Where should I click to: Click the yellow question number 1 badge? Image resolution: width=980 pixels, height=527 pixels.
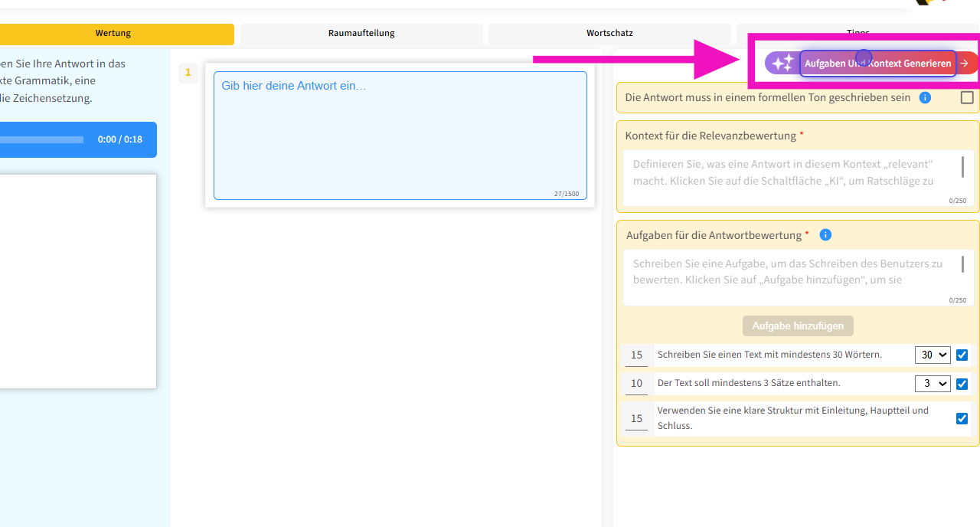tap(188, 73)
